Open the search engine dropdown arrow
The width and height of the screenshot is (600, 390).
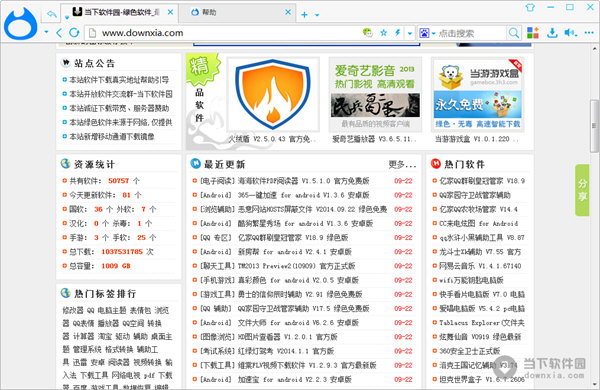[x=434, y=34]
